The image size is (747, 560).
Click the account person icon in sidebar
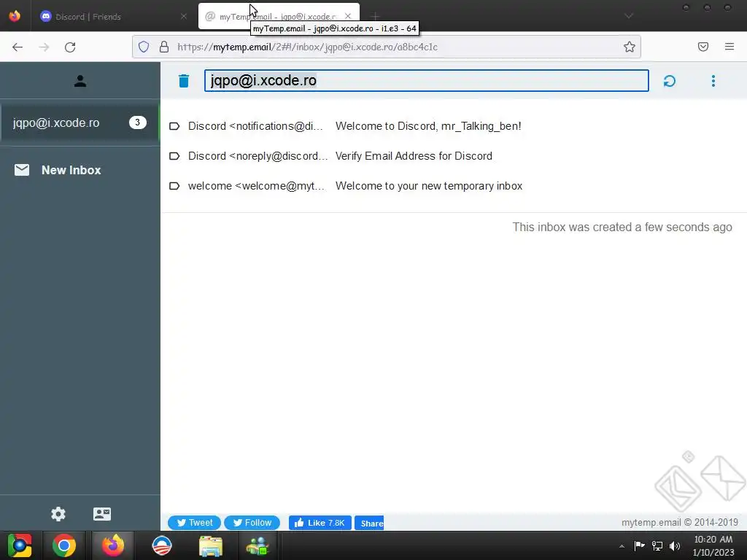click(x=80, y=81)
